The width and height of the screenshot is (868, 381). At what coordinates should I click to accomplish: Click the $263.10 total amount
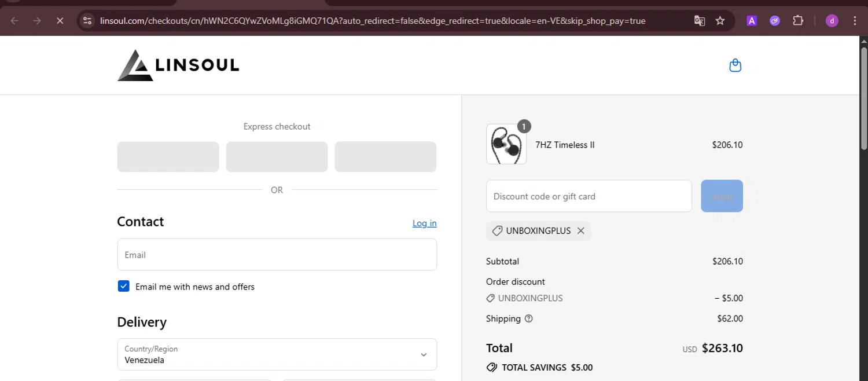722,348
